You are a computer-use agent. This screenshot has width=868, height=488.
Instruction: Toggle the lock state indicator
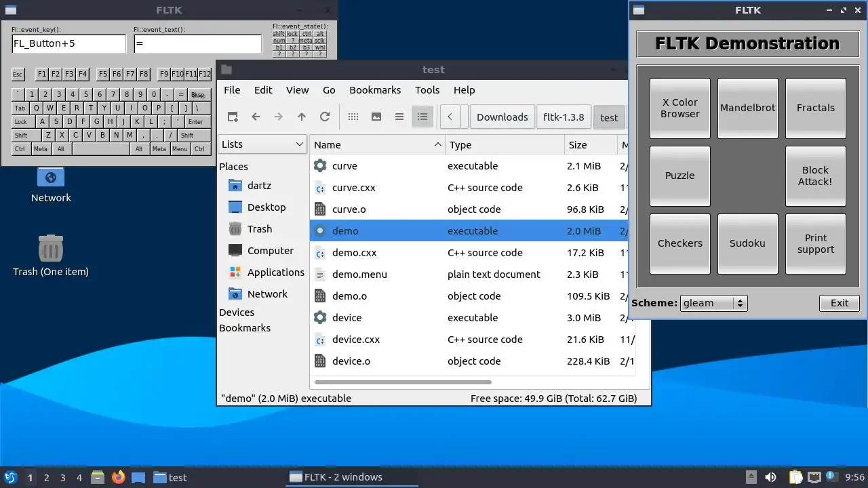click(x=292, y=34)
